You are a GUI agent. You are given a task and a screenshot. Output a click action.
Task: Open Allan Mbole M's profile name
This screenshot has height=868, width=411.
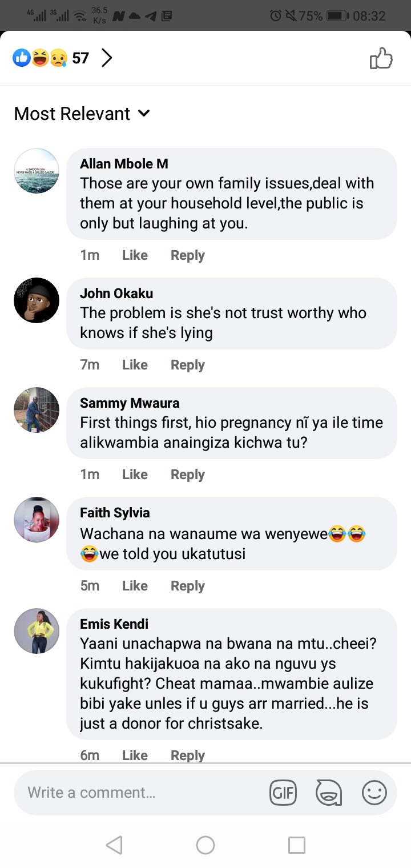click(x=124, y=164)
